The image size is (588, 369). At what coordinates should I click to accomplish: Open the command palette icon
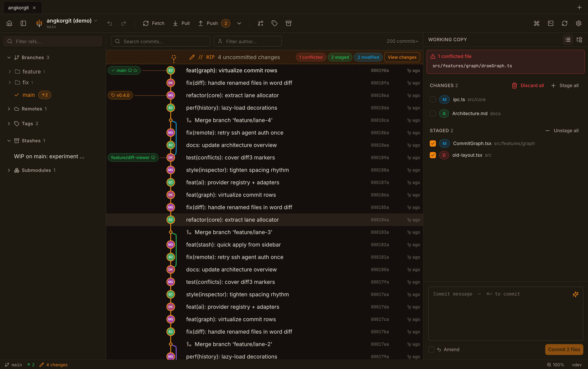[536, 23]
